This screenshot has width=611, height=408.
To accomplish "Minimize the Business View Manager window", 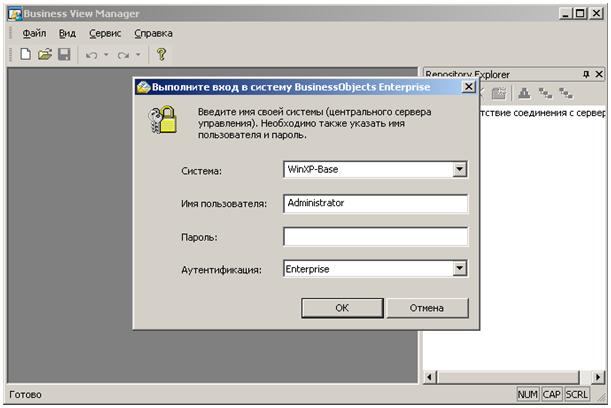I will coord(565,14).
